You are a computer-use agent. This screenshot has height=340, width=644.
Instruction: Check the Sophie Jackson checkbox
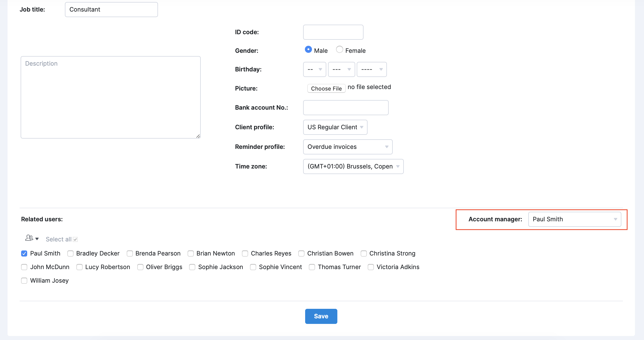tap(192, 267)
